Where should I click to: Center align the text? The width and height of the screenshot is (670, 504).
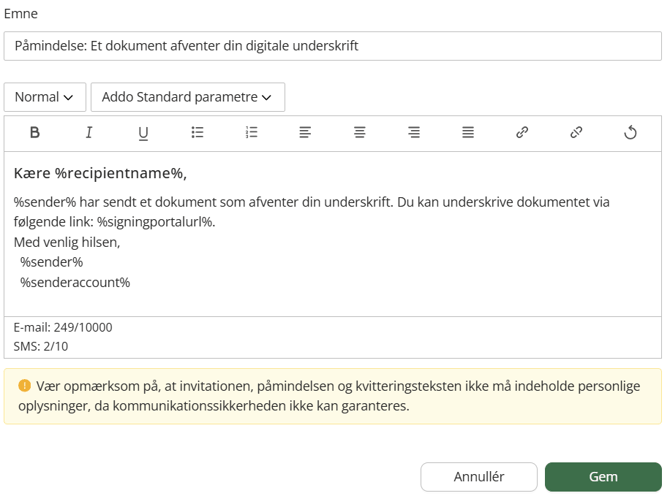(360, 133)
